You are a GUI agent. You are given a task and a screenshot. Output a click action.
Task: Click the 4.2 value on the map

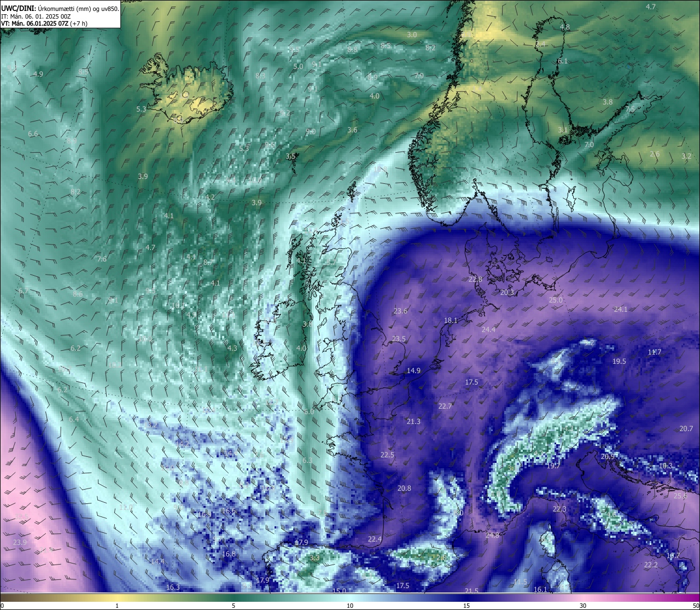210,197
